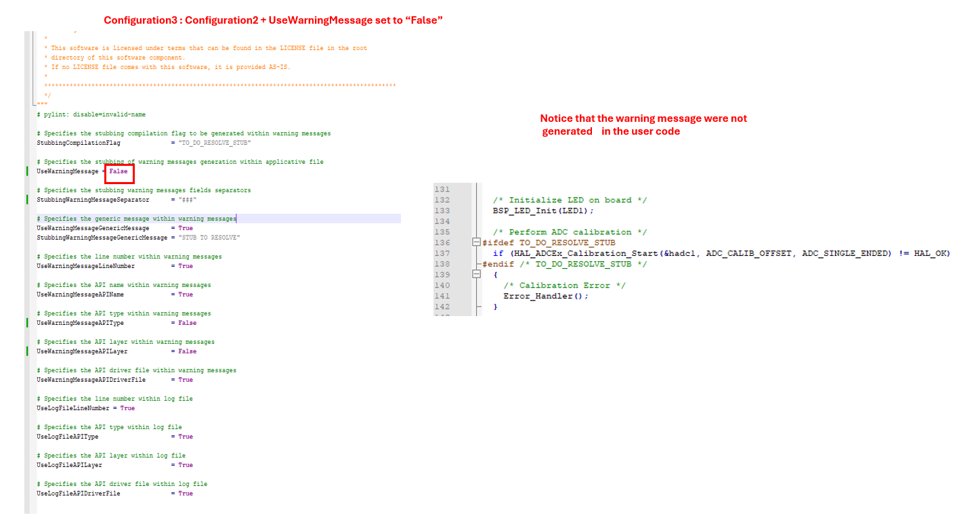Click line number 137 in the gutter

tap(442, 253)
